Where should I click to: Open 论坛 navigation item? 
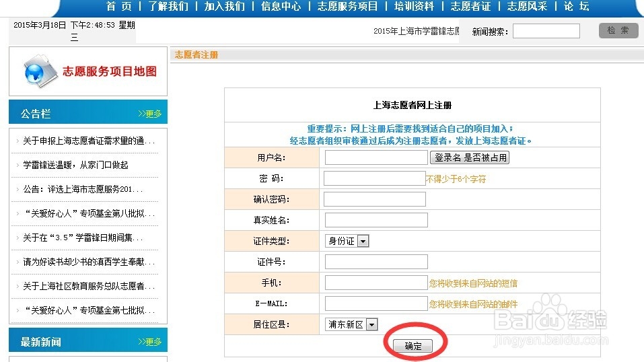click(x=577, y=6)
